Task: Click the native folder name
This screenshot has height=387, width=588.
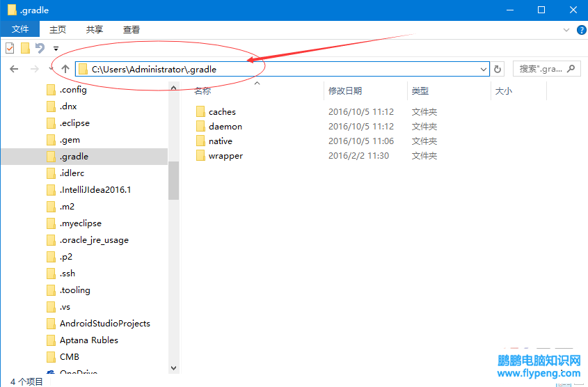Action: click(x=221, y=141)
